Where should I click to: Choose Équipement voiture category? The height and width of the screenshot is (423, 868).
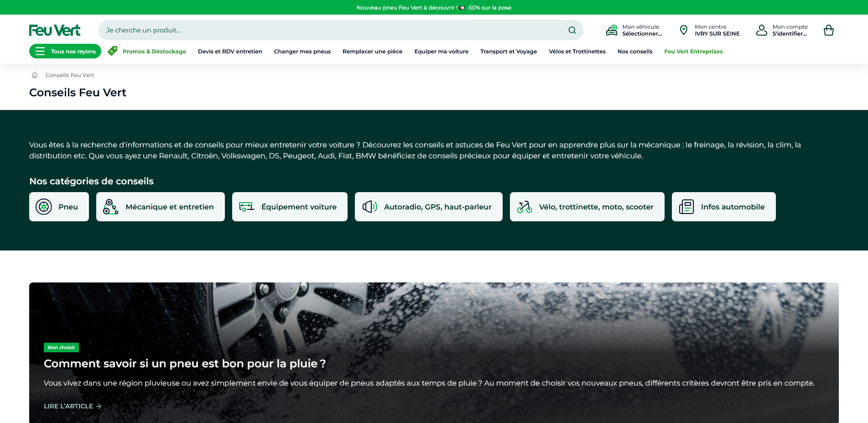tap(299, 207)
